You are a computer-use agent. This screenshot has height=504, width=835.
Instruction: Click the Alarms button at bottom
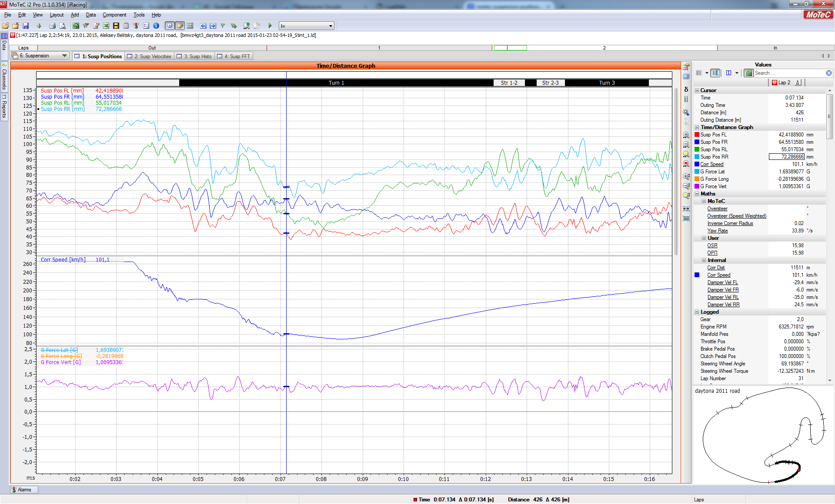click(x=24, y=490)
